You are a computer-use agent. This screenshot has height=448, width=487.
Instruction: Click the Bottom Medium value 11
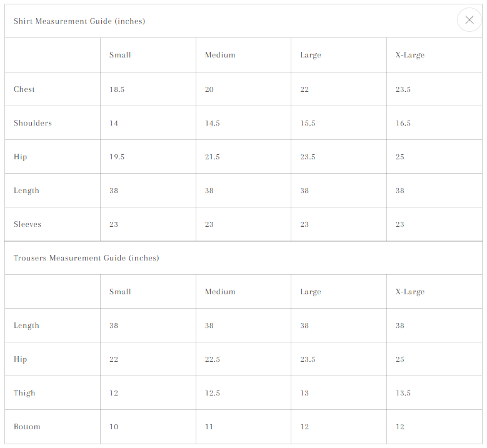coord(209,427)
